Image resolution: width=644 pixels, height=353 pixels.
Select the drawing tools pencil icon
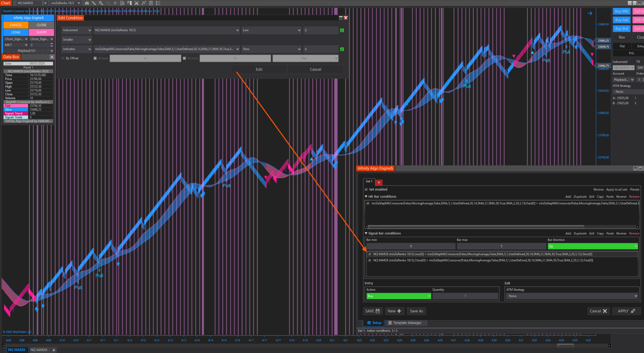pyautogui.click(x=94, y=3)
